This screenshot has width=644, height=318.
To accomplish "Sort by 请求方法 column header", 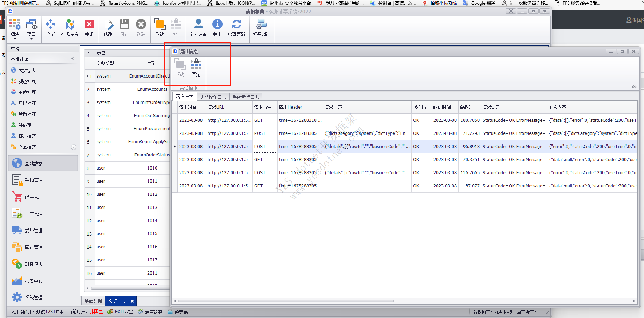I will tap(265, 107).
